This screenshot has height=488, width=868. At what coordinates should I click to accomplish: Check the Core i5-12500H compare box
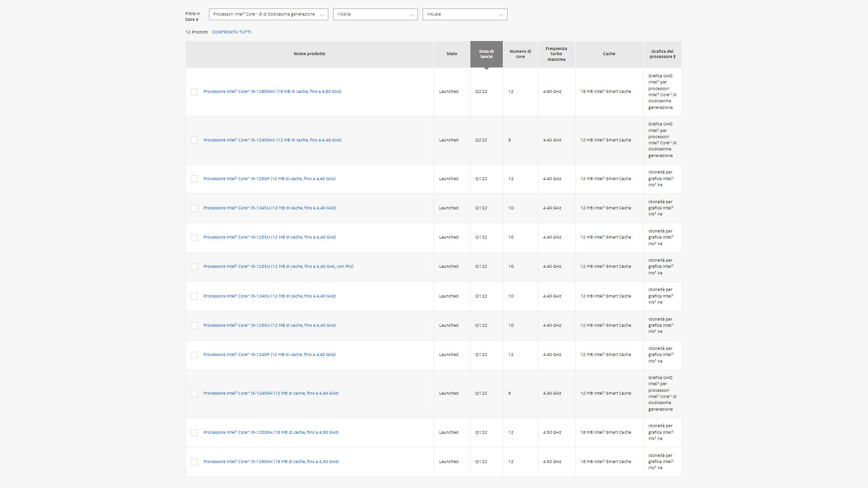coord(194,433)
